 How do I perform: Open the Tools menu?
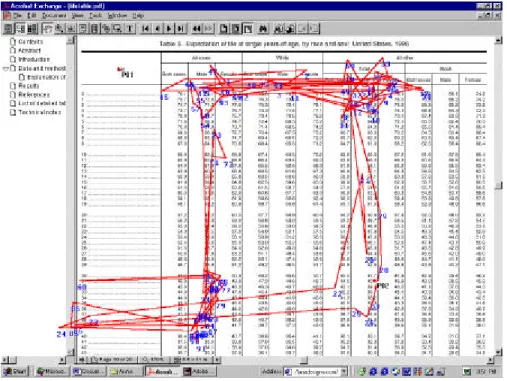pos(95,15)
